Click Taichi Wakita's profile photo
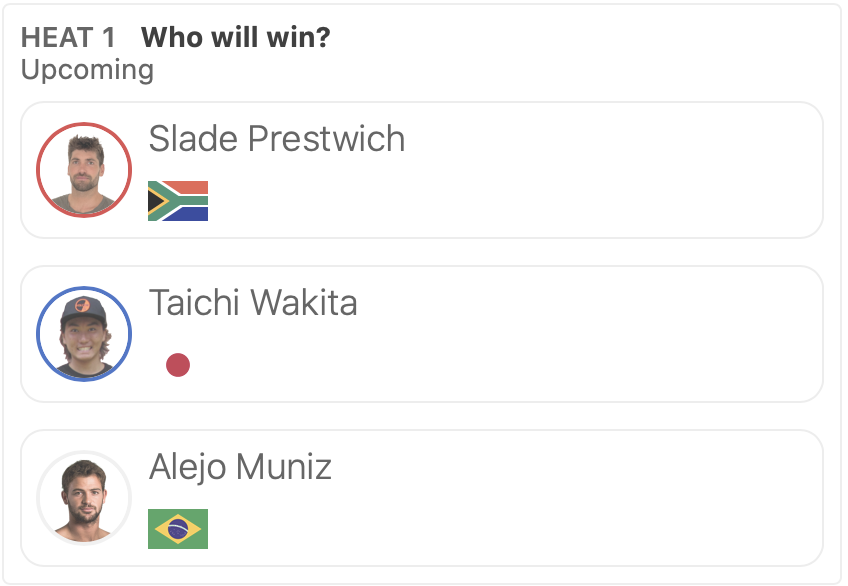The width and height of the screenshot is (848, 586). point(84,334)
